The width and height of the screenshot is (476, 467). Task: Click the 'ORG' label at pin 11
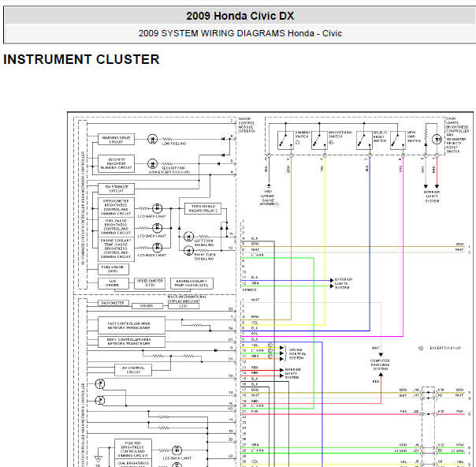pyautogui.click(x=255, y=356)
